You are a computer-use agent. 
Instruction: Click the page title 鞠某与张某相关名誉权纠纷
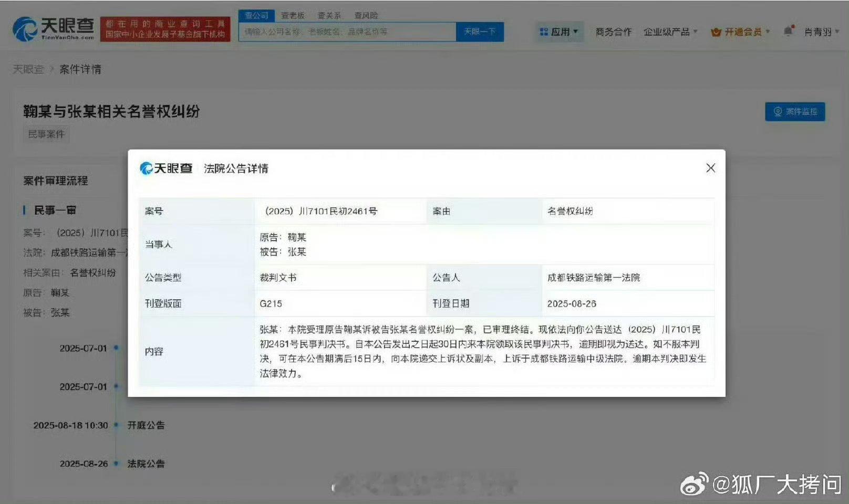click(x=111, y=111)
